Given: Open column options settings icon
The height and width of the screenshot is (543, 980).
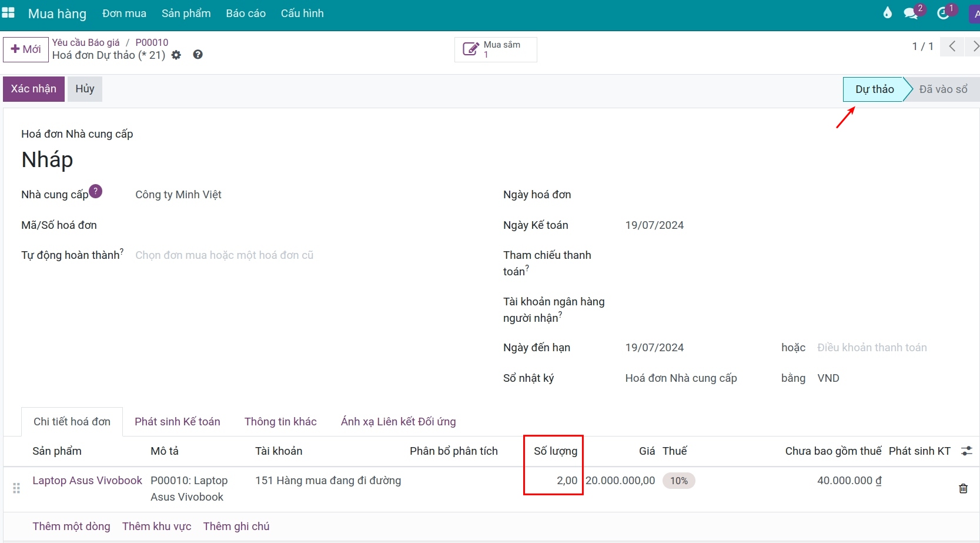Looking at the screenshot, I should 966,451.
